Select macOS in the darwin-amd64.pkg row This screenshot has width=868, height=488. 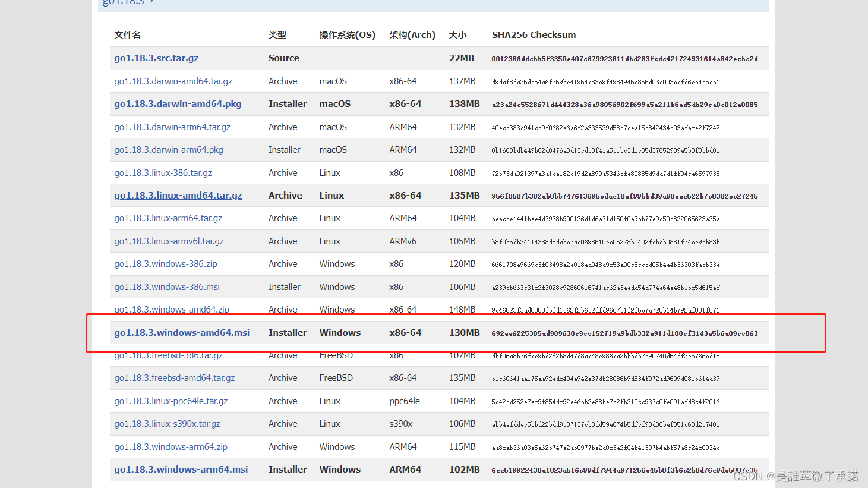tap(335, 104)
